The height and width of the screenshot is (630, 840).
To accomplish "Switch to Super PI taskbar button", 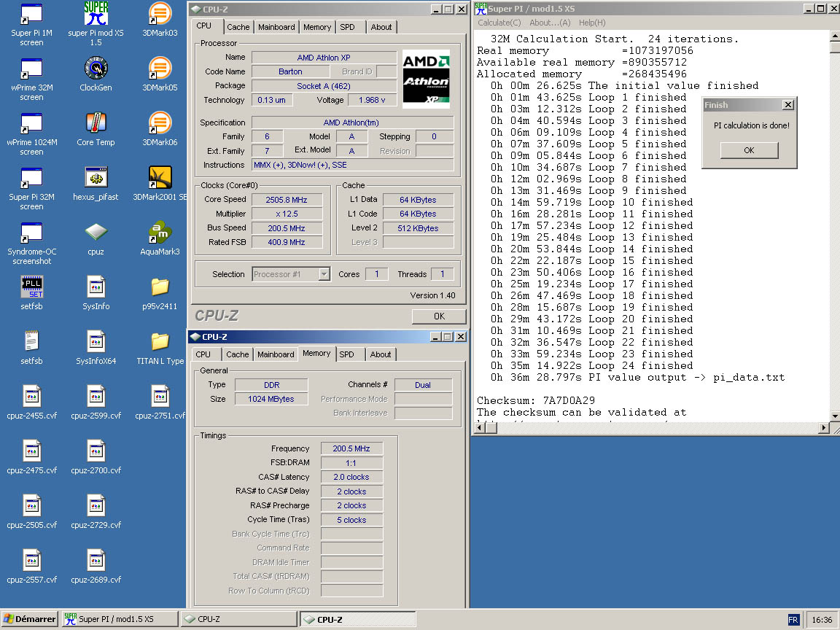I will click(x=120, y=619).
